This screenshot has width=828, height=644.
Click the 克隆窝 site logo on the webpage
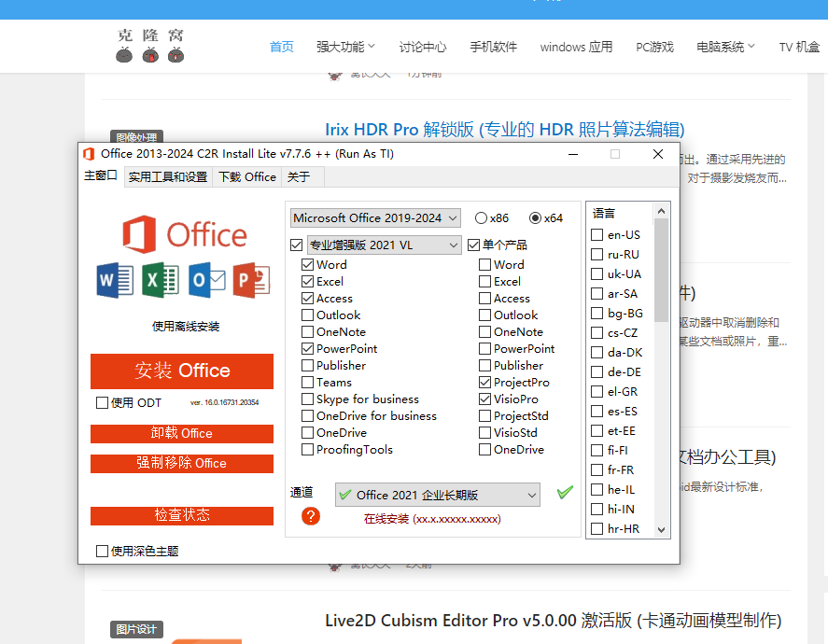pyautogui.click(x=150, y=46)
